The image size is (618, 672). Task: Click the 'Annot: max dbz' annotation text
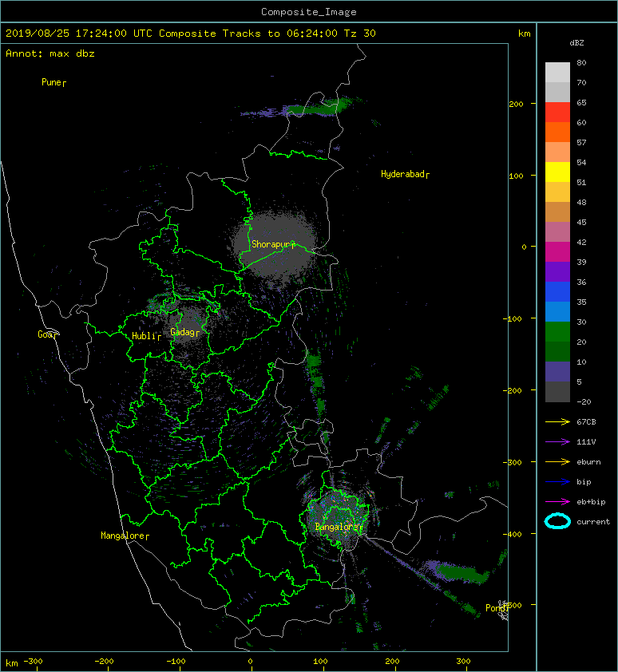pos(50,53)
